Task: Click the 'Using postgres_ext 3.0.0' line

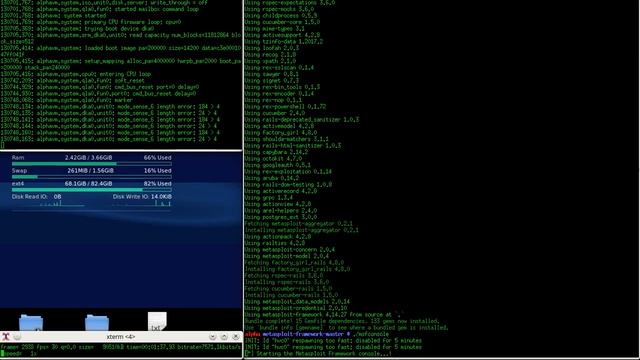Action: (281, 217)
